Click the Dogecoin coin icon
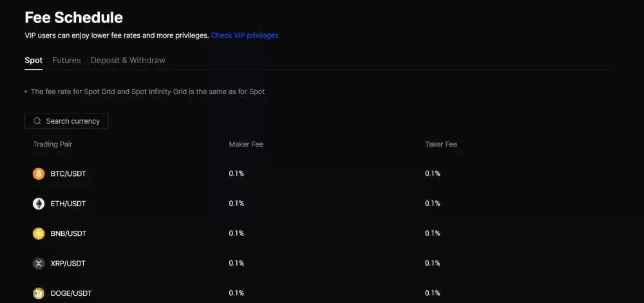 (39, 293)
